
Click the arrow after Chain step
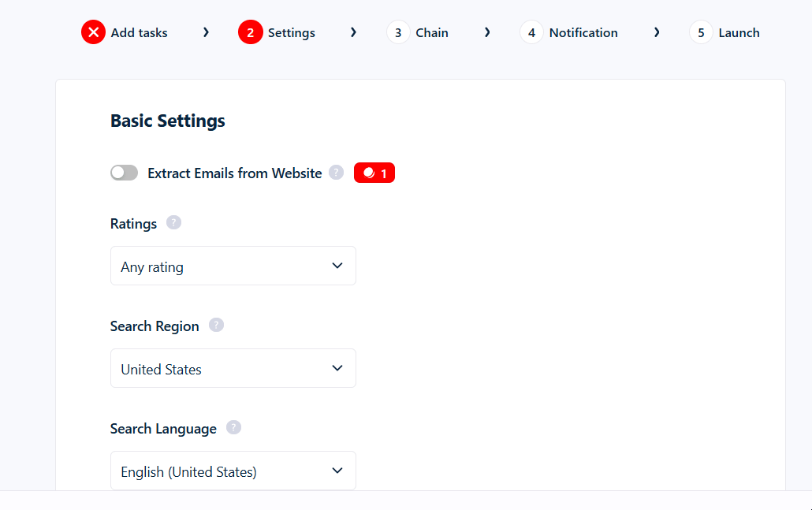(487, 32)
